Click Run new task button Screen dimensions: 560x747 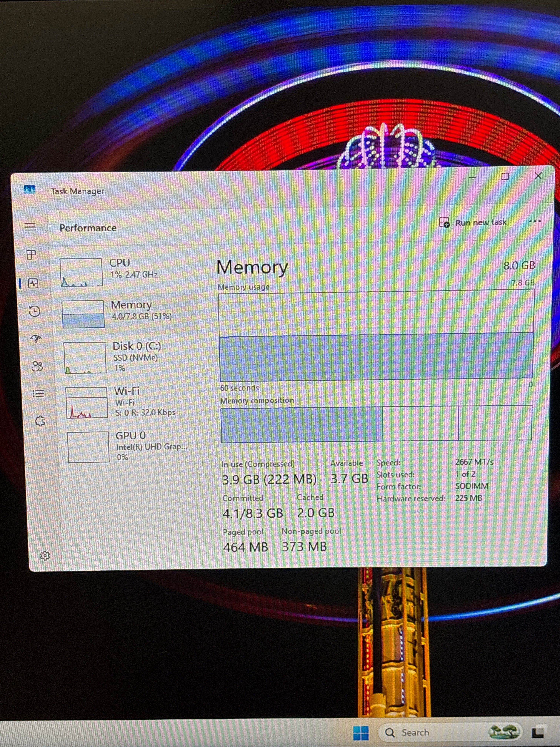pos(473,222)
